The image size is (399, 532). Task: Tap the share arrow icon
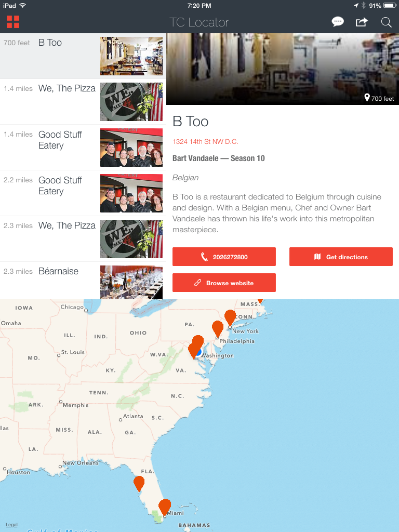tap(362, 22)
